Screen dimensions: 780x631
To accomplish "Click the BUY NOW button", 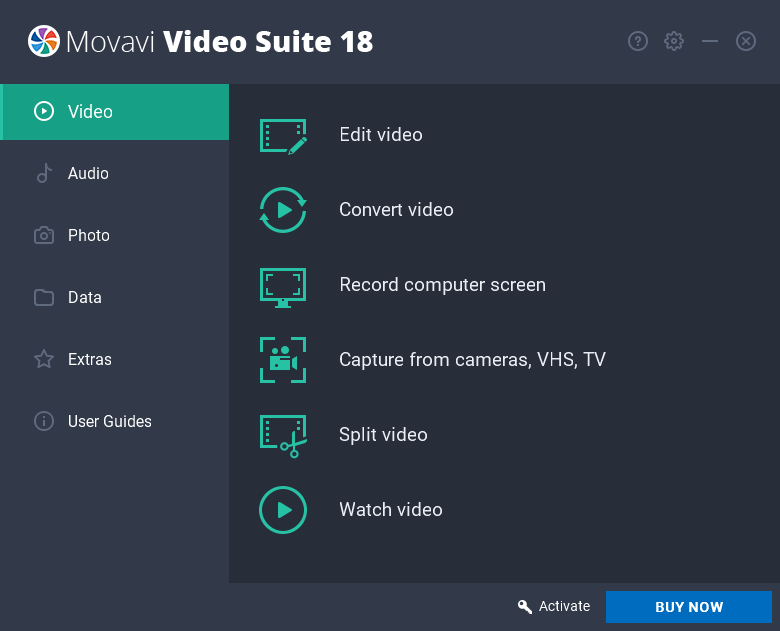I will 688,607.
